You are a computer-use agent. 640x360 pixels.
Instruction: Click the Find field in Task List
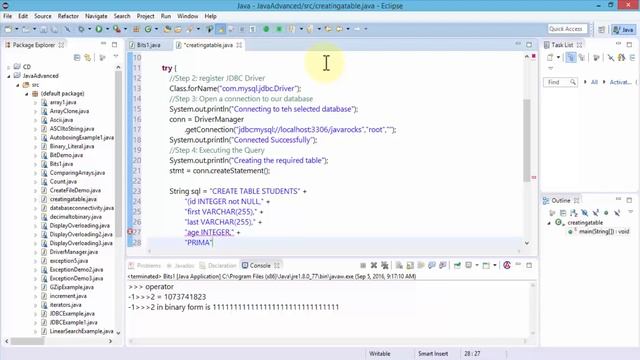(560, 82)
